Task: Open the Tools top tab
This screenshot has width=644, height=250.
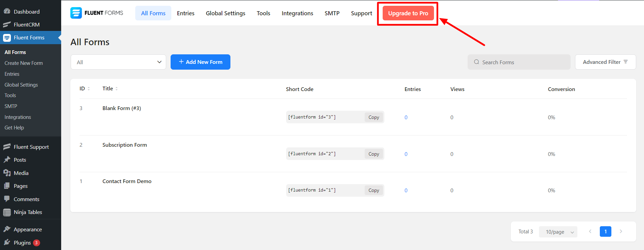Action: click(x=263, y=13)
